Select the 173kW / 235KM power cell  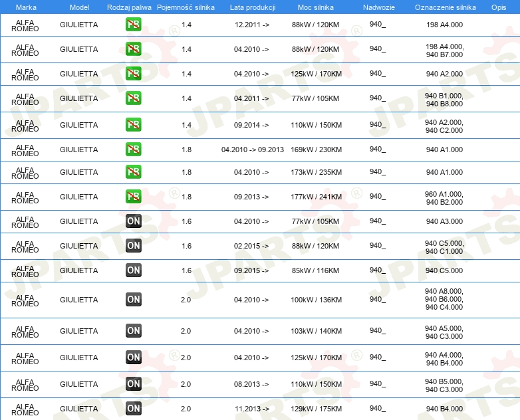pyautogui.click(x=316, y=172)
